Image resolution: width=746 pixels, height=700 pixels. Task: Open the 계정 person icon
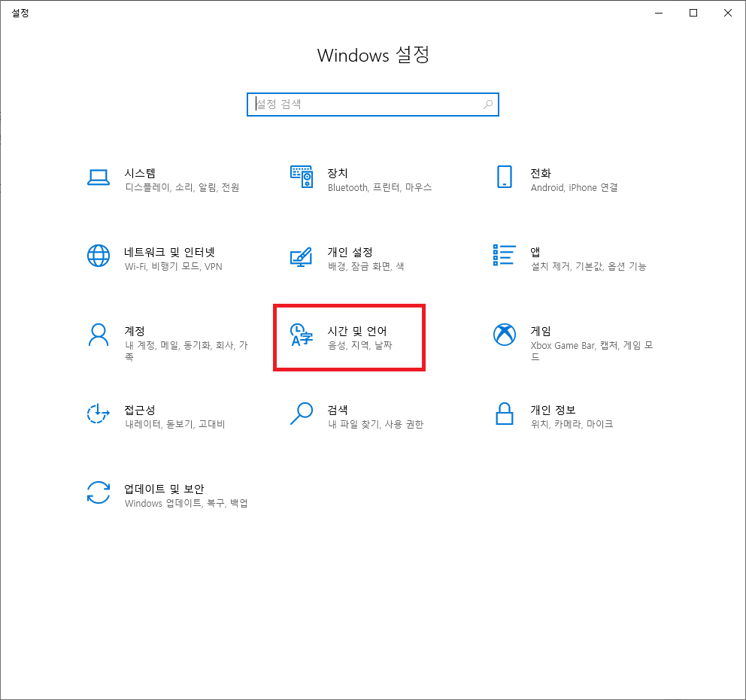99,335
